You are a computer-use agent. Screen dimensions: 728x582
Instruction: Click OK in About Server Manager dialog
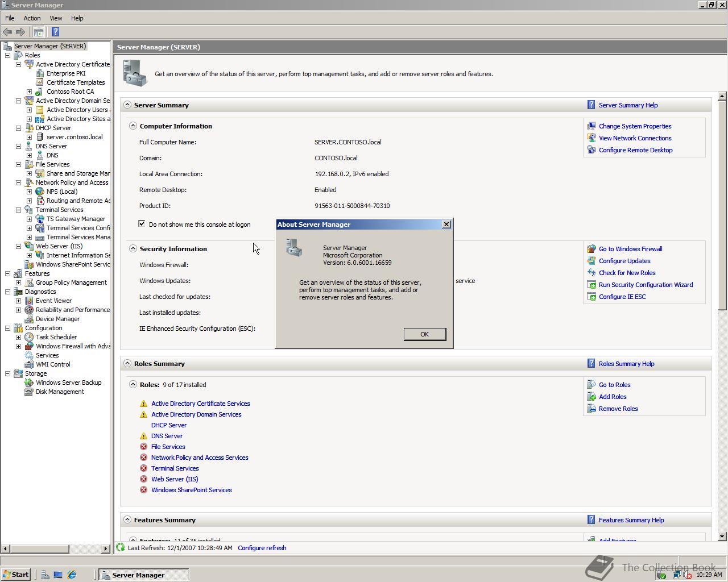tap(424, 334)
